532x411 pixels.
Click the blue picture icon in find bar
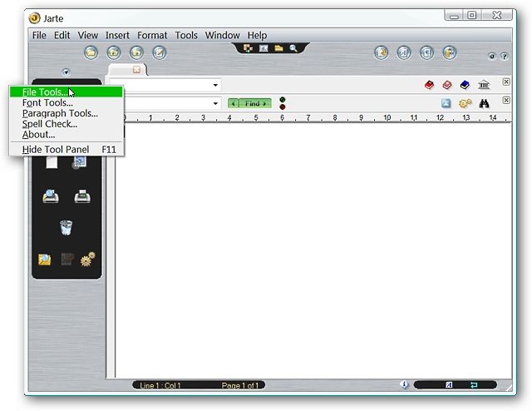tap(446, 103)
